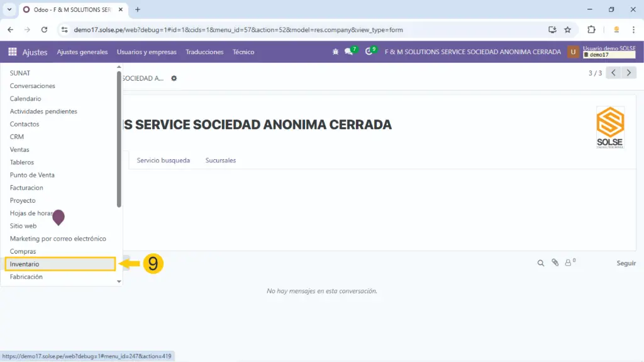Screen dimensions: 644x362
Task: Switch to the Sucursales tab
Action: [220, 161]
